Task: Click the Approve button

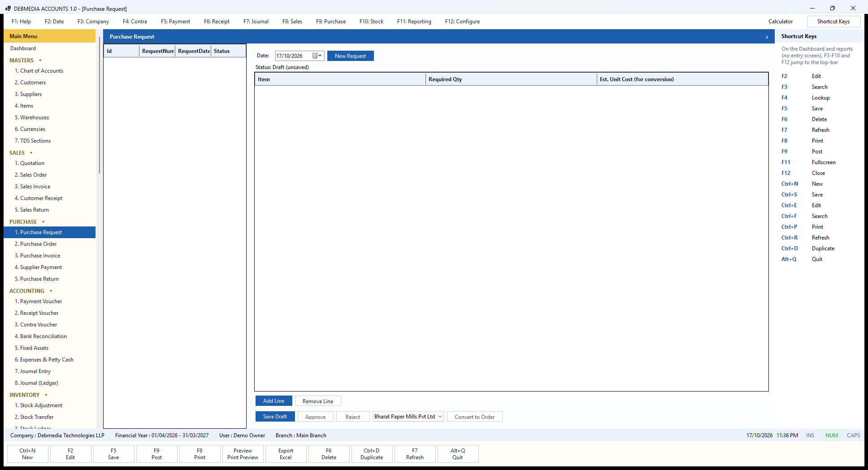Action: click(316, 417)
